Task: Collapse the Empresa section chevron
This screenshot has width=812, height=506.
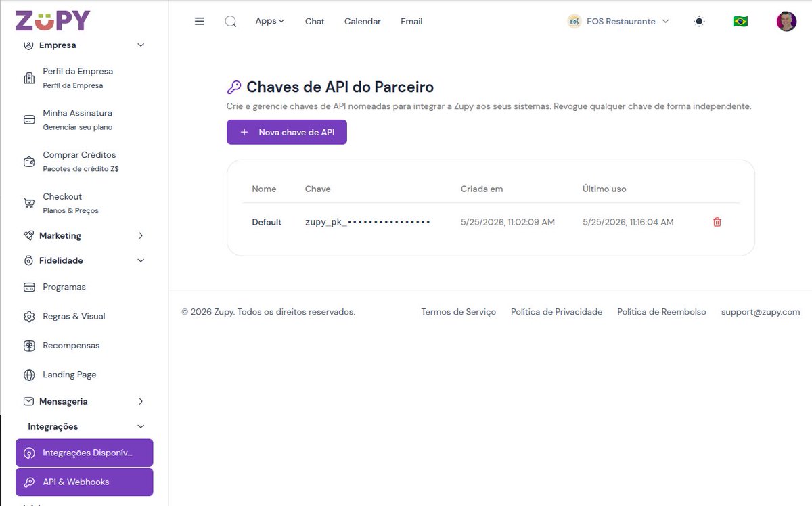Action: click(x=141, y=45)
